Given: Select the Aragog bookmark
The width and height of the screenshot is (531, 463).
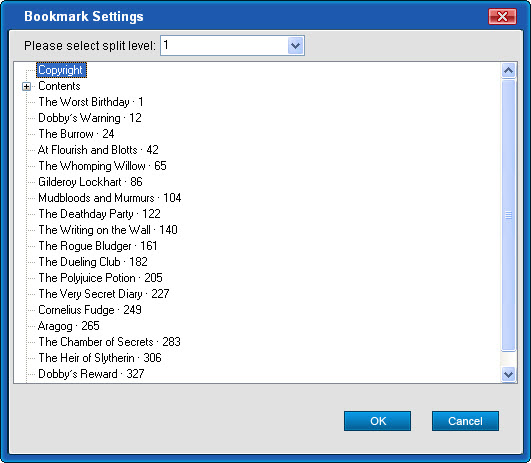Looking at the screenshot, I should 69,326.
